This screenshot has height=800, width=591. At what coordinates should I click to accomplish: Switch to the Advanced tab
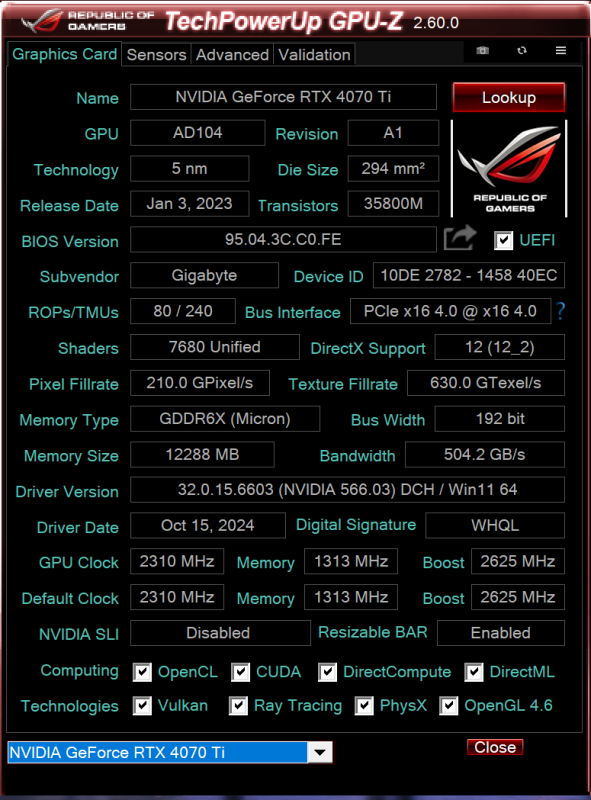[x=232, y=55]
